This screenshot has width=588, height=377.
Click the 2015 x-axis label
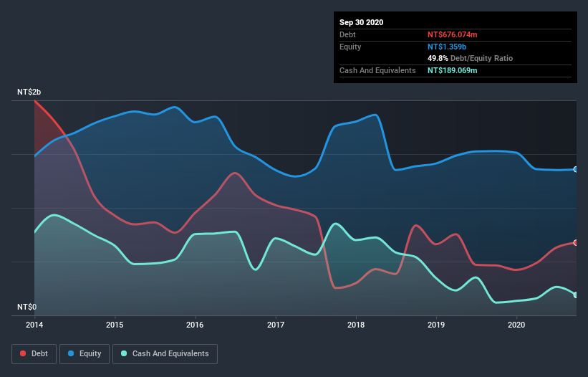coord(115,325)
